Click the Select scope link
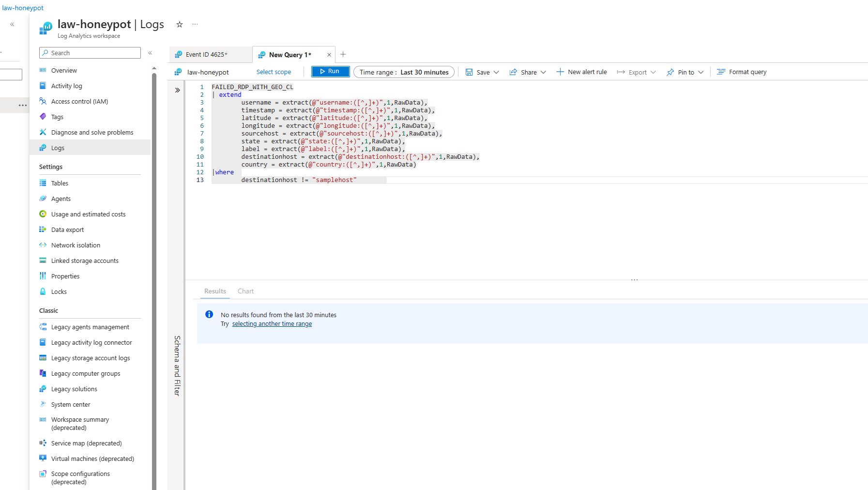This screenshot has width=868, height=490. (274, 72)
